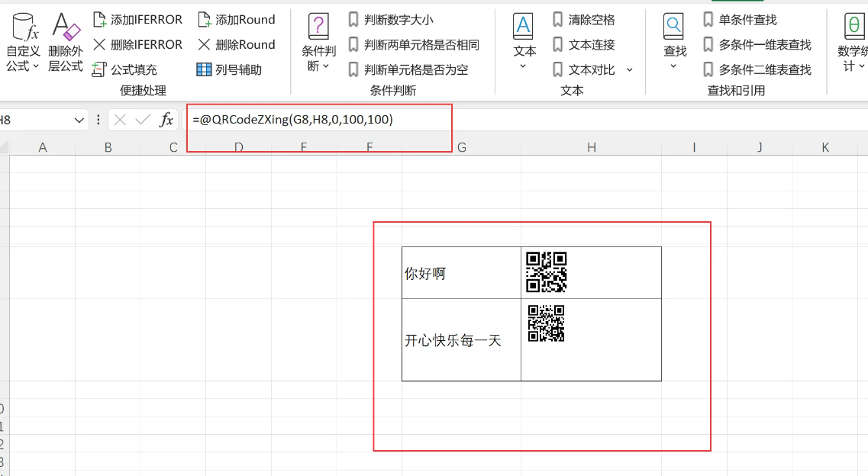The width and height of the screenshot is (868, 476).
Task: Click the select-all corner of the sheet
Action: coord(4,147)
